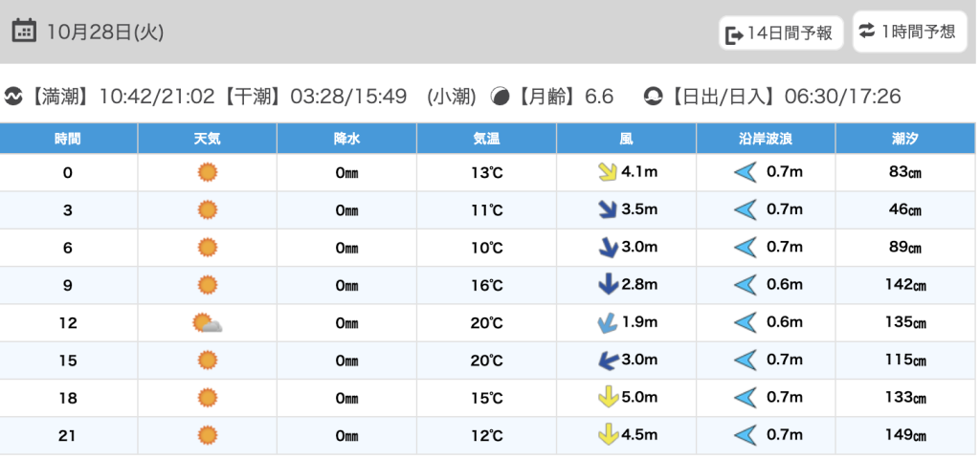
Task: Open the 14日間予報 forecast button
Action: [781, 34]
